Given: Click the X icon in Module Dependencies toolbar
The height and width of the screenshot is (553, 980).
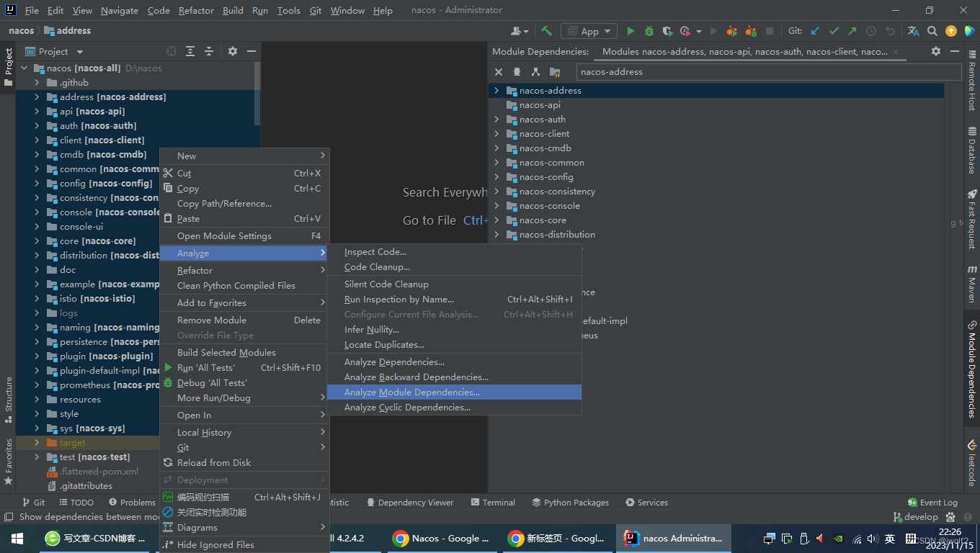Looking at the screenshot, I should pos(498,71).
